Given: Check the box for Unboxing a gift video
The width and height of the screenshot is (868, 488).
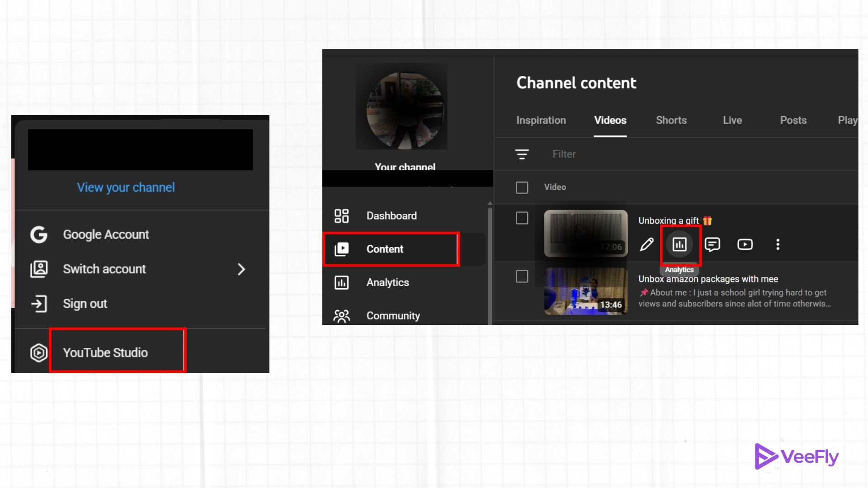Looking at the screenshot, I should 522,218.
